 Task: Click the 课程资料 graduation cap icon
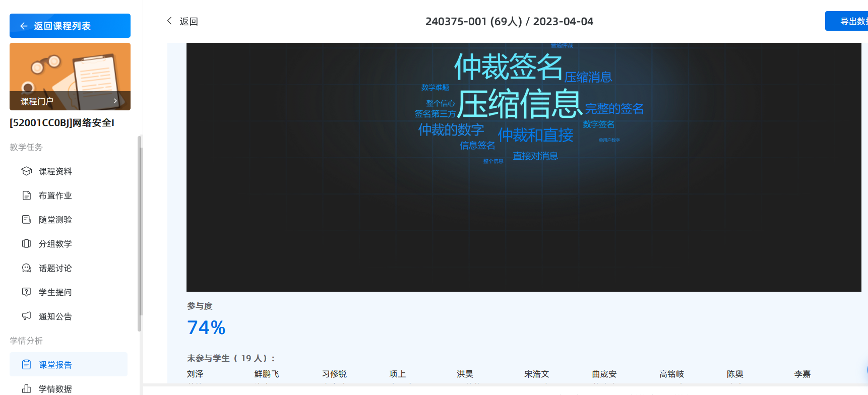point(27,171)
